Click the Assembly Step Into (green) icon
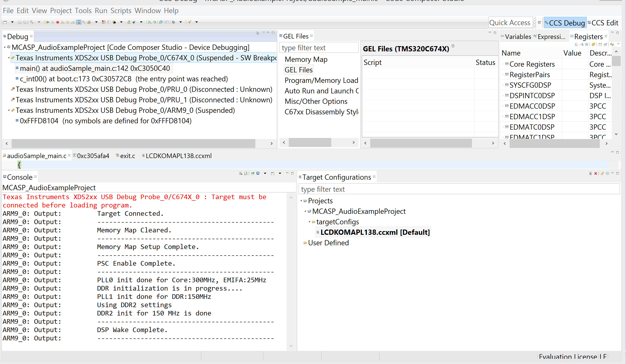The image size is (626, 364). (x=149, y=22)
